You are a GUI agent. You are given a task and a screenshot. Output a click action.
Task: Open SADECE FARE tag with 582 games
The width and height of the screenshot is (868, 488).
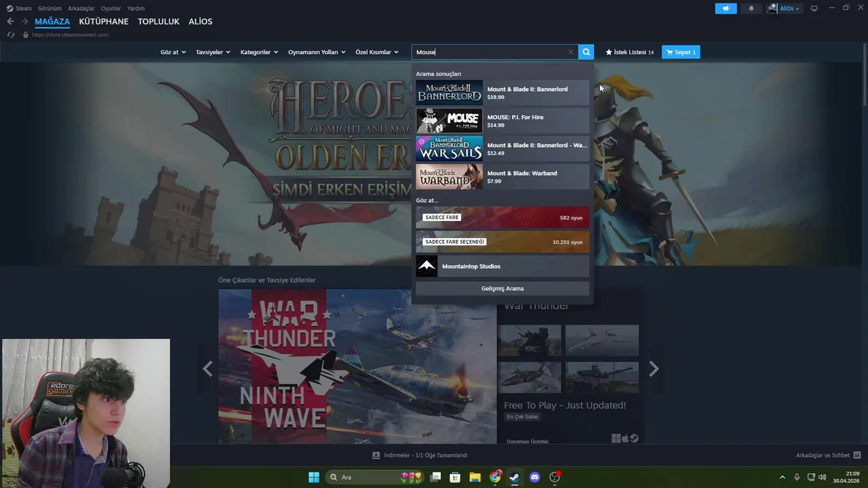(x=502, y=218)
